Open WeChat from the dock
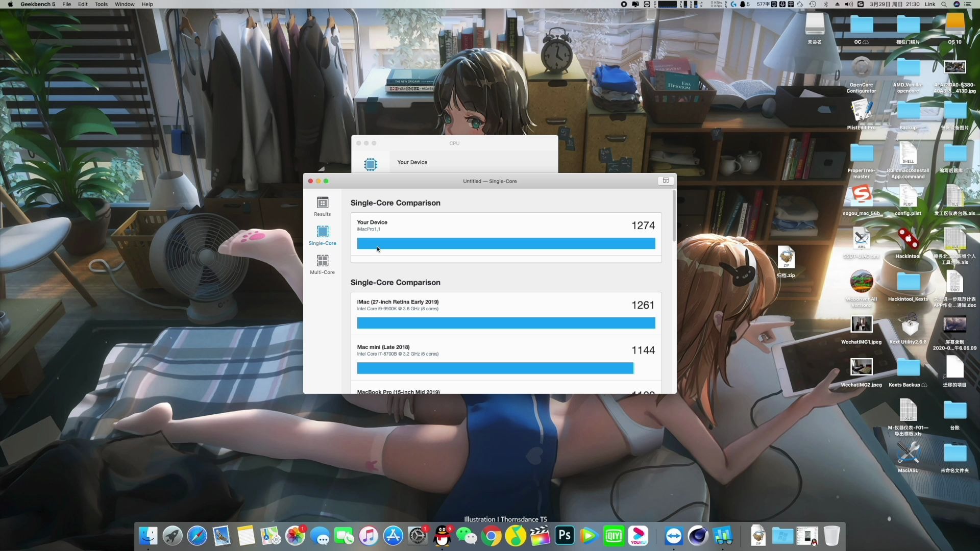The height and width of the screenshot is (551, 980). click(467, 536)
